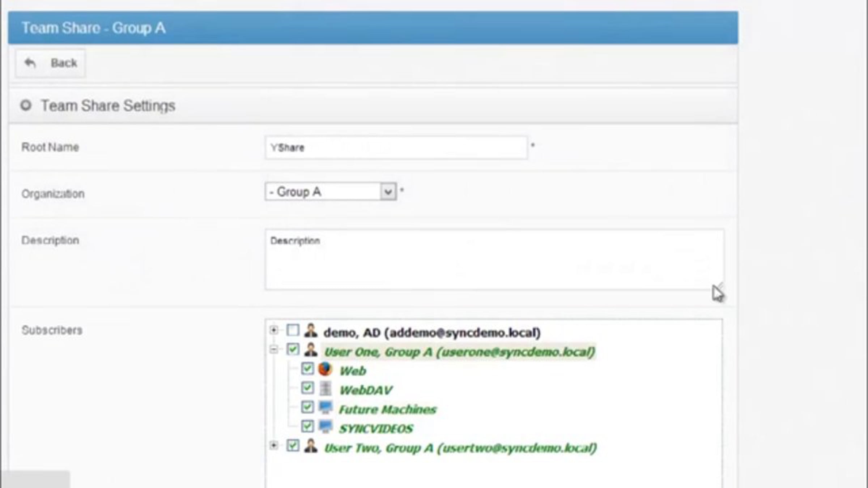Click the Future Machines monitor icon
The height and width of the screenshot is (488, 868).
(325, 408)
